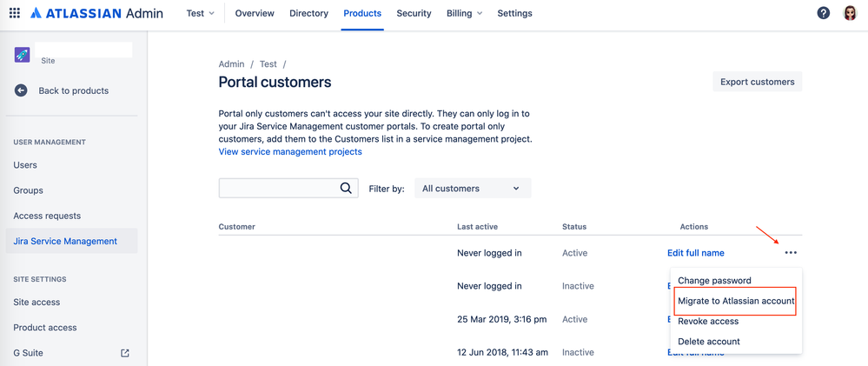Select Jira Service Management in sidebar
Screen dimensions: 868x366
71,242
